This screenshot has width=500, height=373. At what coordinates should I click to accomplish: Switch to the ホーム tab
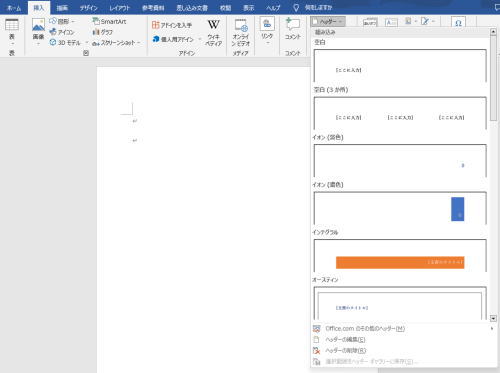click(x=14, y=8)
